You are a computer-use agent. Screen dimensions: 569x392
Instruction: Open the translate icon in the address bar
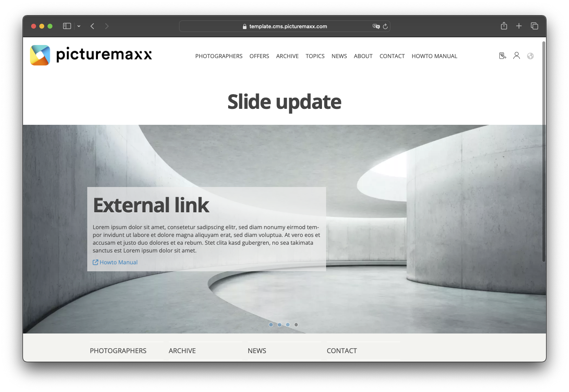pos(376,26)
